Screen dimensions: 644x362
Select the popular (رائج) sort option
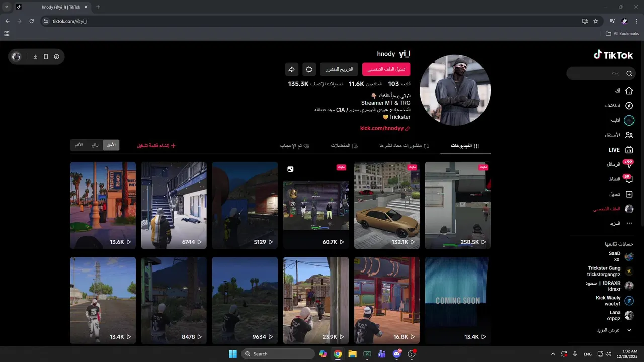tap(95, 145)
